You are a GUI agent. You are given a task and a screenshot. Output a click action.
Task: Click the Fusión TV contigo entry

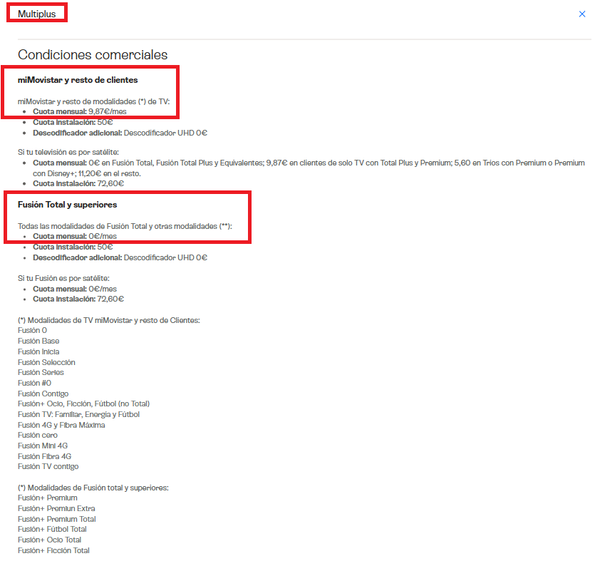pyautogui.click(x=48, y=466)
